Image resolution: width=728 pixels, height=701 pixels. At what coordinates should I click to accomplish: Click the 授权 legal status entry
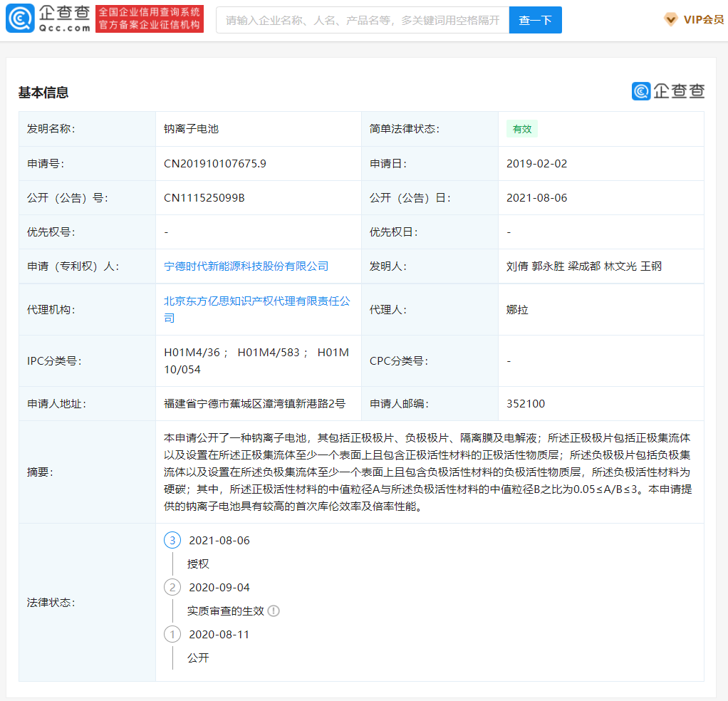[198, 564]
